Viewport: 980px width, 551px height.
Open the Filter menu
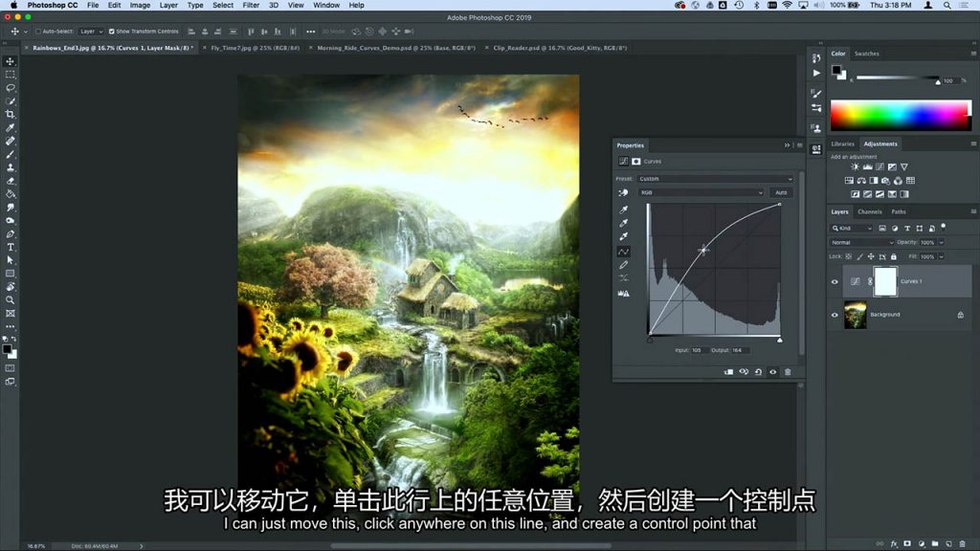pyautogui.click(x=251, y=5)
